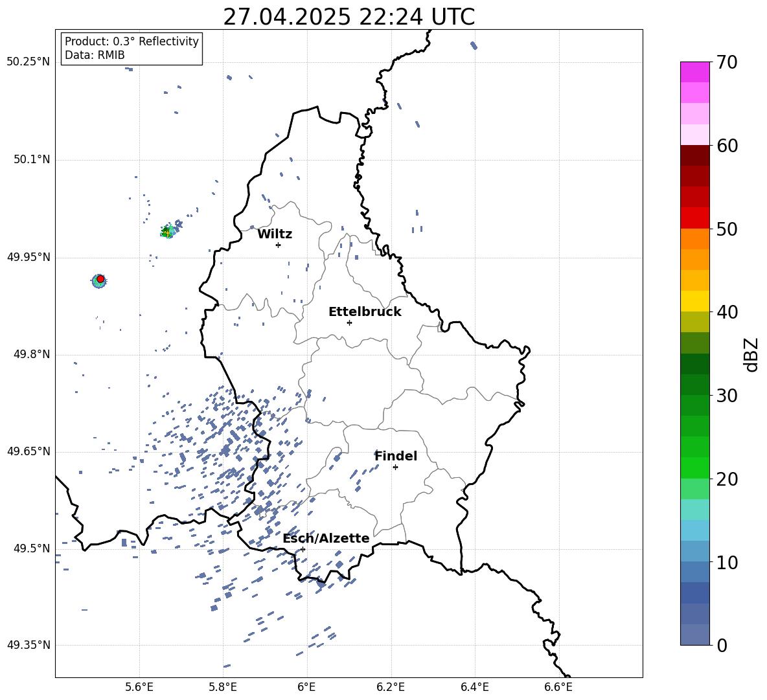The height and width of the screenshot is (700, 767).
Task: Click the colorbar tick label 70
Action: [x=727, y=62]
